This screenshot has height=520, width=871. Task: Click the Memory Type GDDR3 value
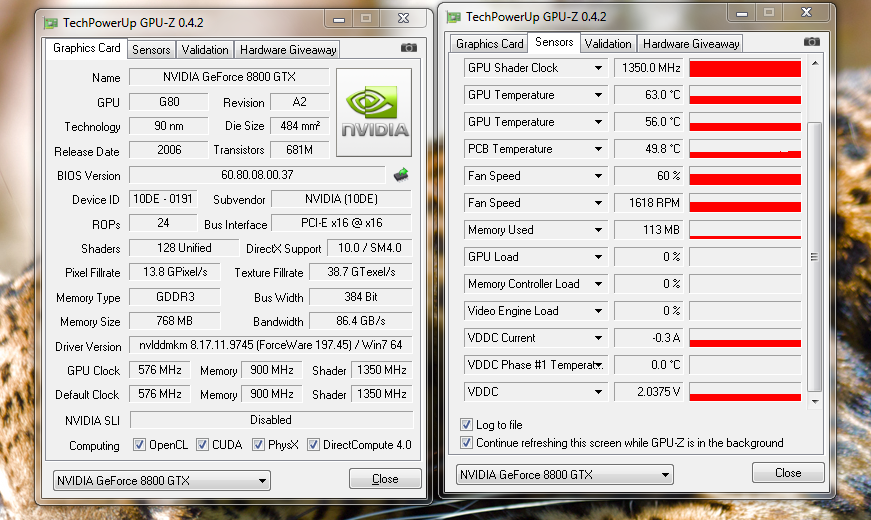coord(174,297)
